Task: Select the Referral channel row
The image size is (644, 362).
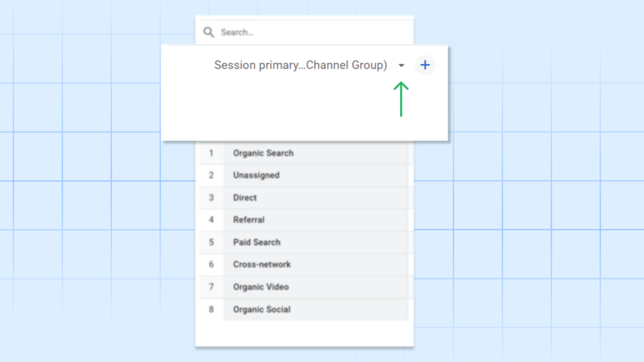Action: [249, 220]
